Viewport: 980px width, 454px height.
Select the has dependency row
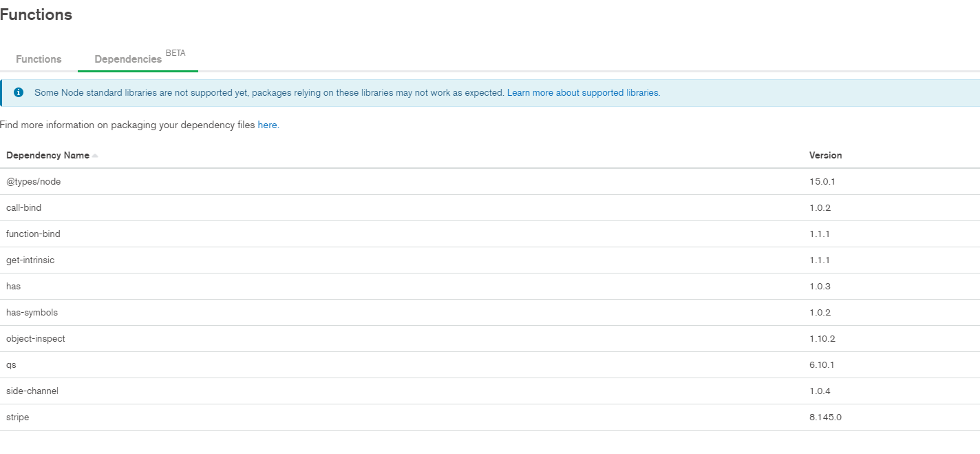tap(14, 286)
